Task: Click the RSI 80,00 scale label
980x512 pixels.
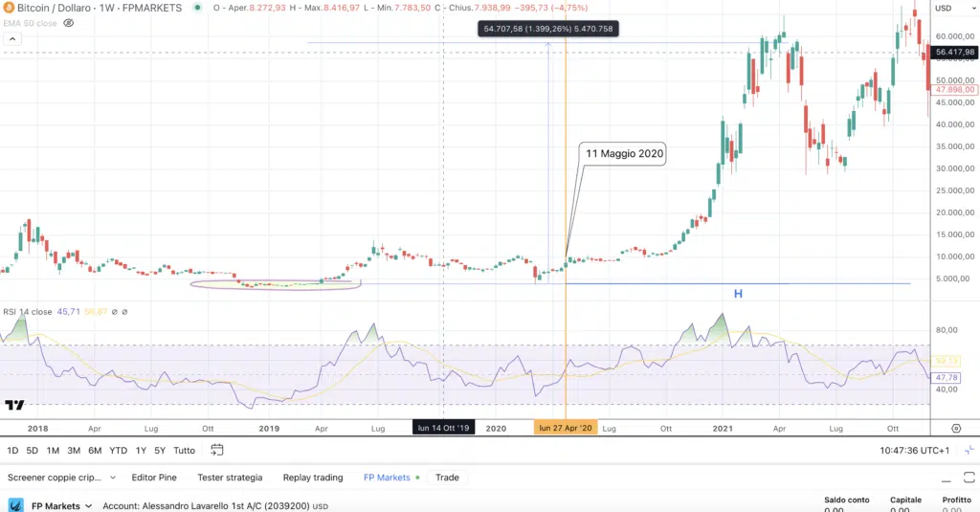Action: click(x=947, y=330)
